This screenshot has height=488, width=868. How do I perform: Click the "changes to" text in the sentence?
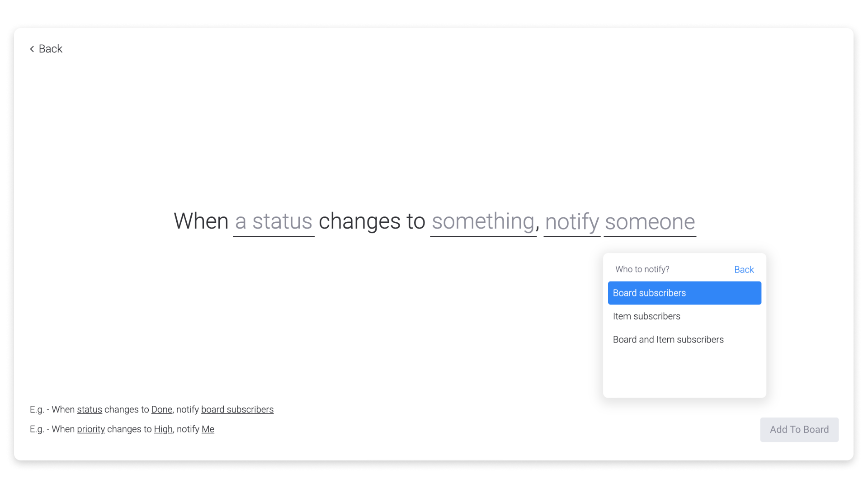tap(372, 221)
